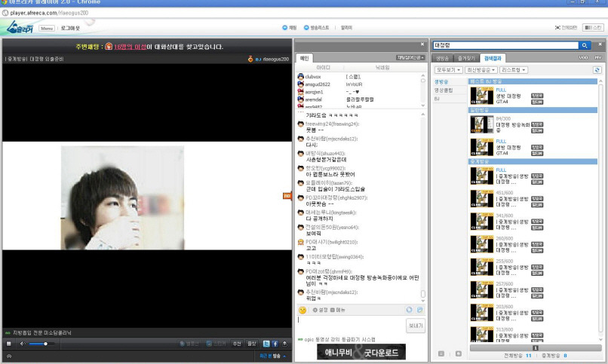Select the 생방송 side category
This screenshot has height=364, width=608.
(x=441, y=82)
